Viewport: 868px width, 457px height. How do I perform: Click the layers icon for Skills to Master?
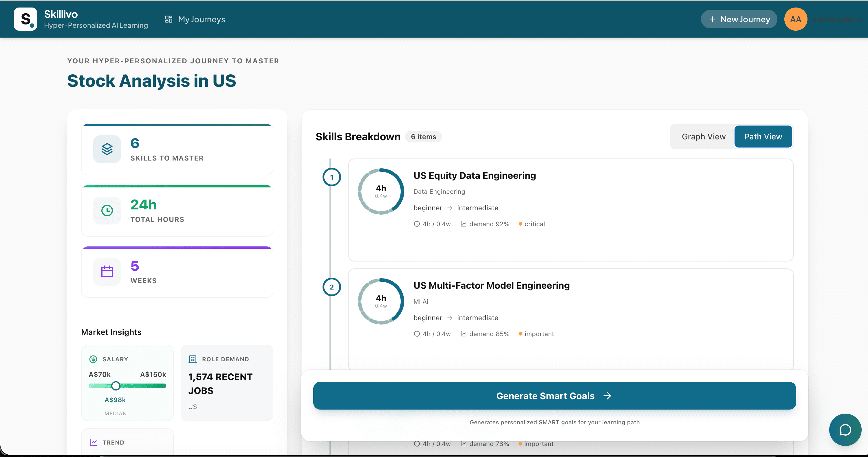pos(107,149)
